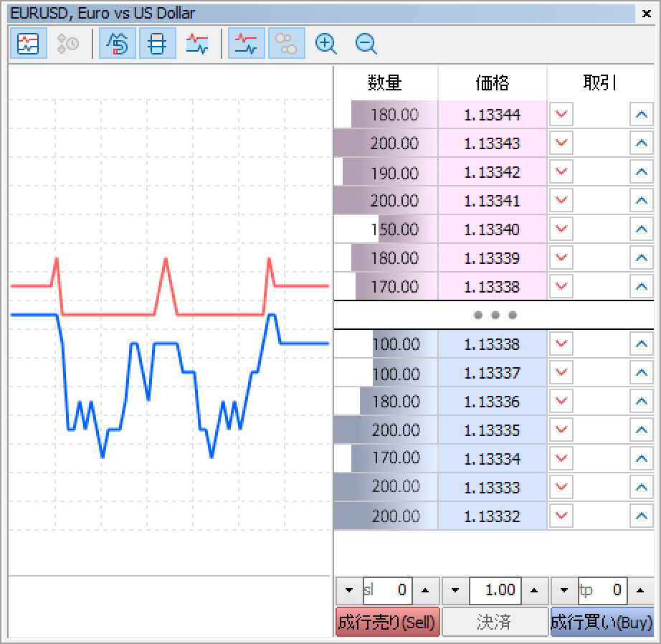Click blue buy arrow at price 1.13340
661x644 pixels.
click(642, 229)
